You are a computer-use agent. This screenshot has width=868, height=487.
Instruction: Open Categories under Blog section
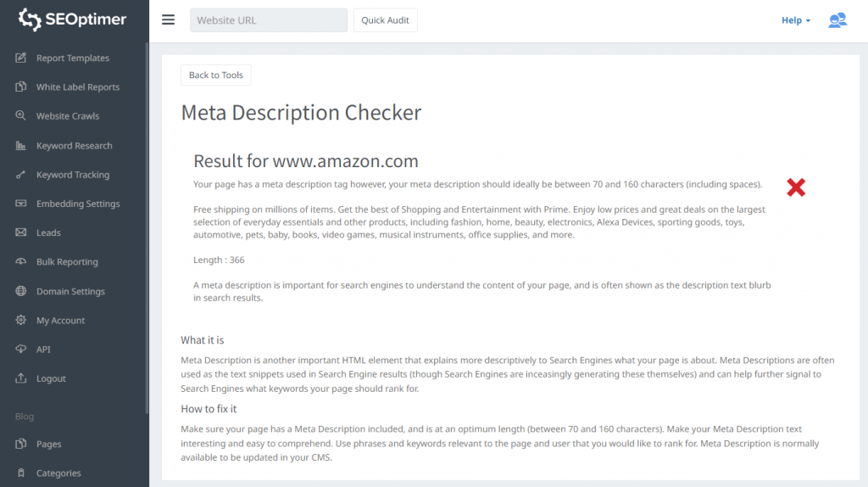[58, 473]
